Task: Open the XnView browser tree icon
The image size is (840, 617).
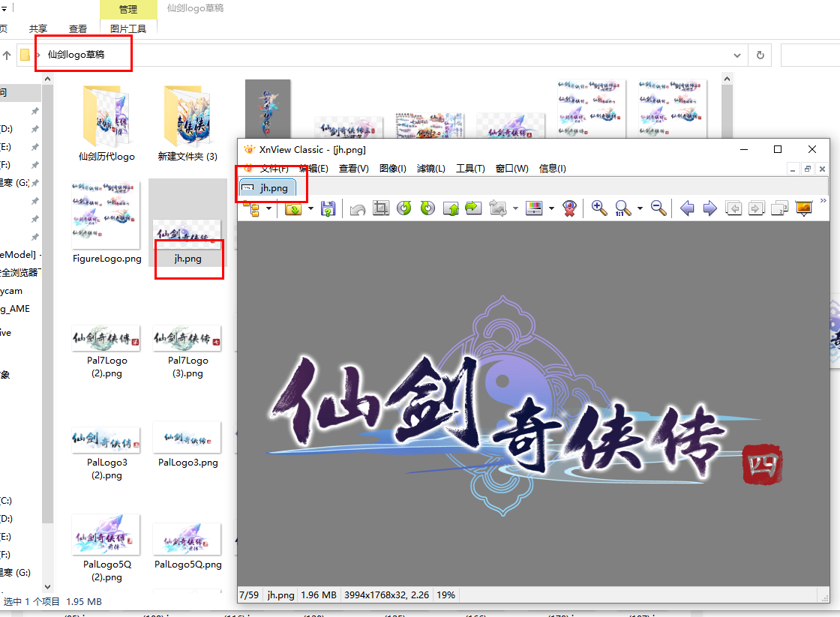Action: [252, 208]
